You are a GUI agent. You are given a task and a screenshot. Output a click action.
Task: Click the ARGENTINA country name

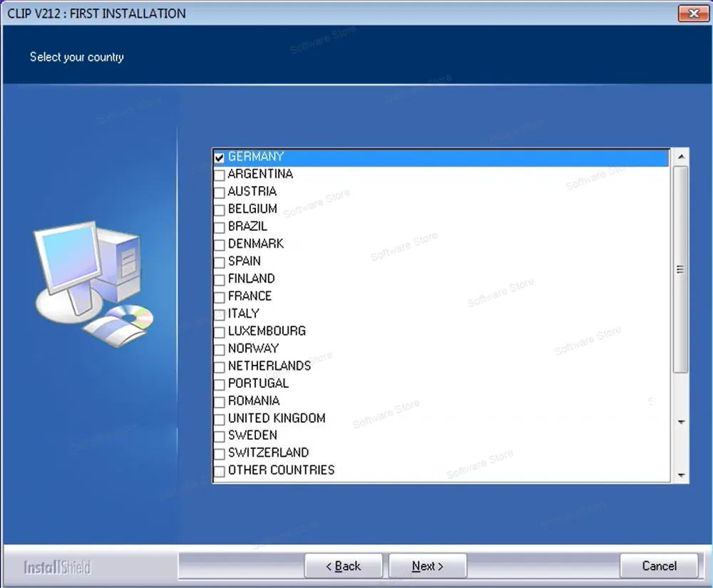coord(260,174)
